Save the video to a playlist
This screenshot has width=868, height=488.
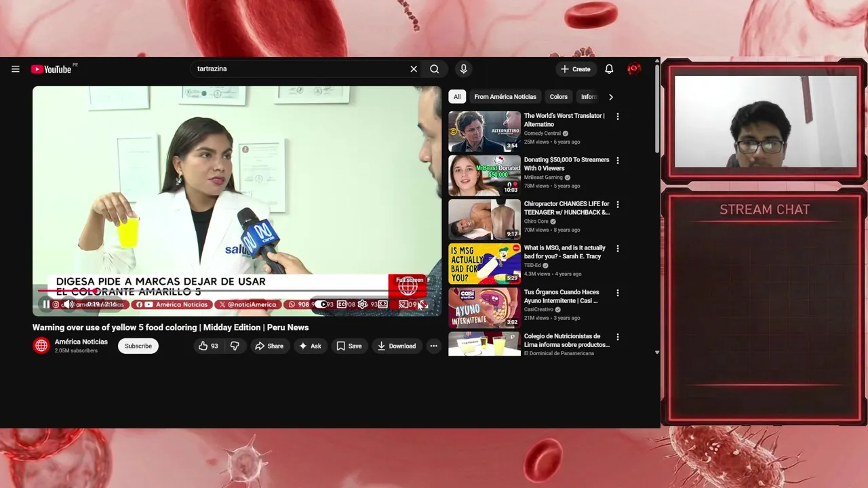(x=349, y=346)
